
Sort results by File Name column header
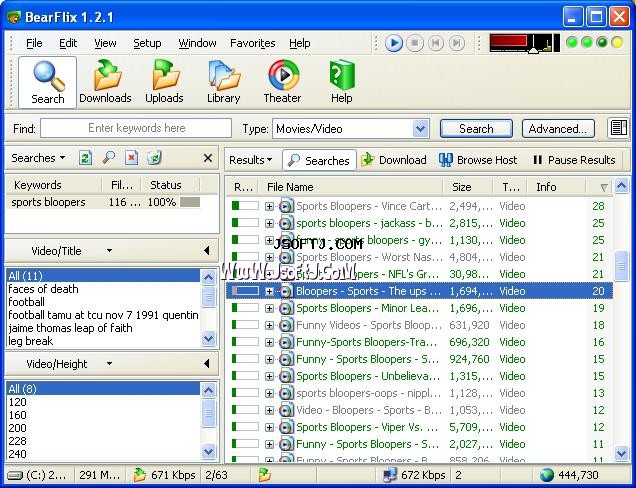(351, 187)
